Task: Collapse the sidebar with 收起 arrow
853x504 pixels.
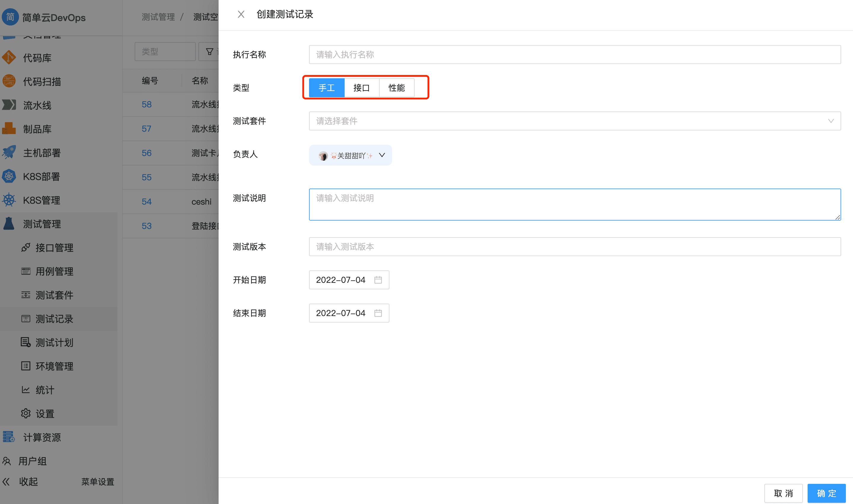Action: (x=7, y=481)
